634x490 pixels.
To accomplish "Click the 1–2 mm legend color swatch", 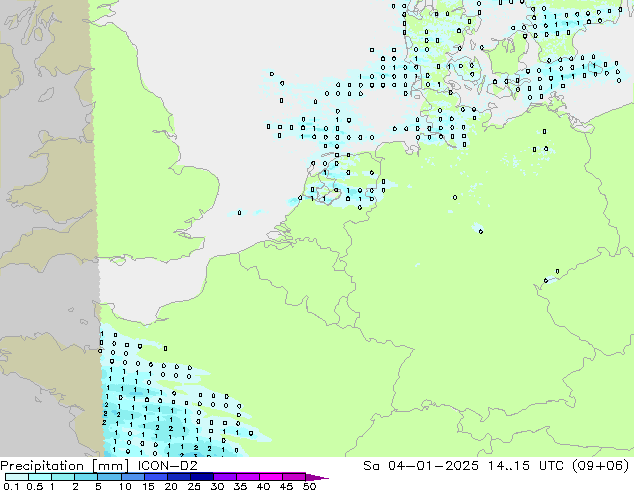I will (63, 477).
